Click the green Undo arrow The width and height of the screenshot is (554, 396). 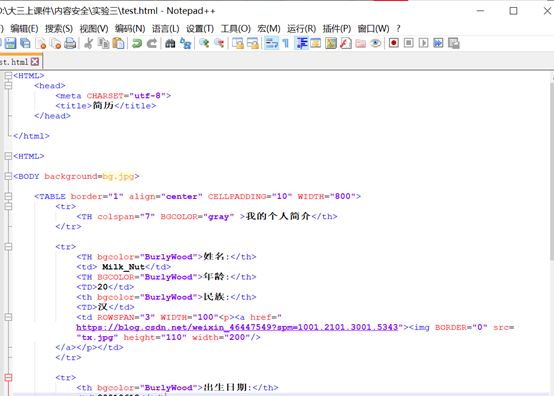click(136, 43)
